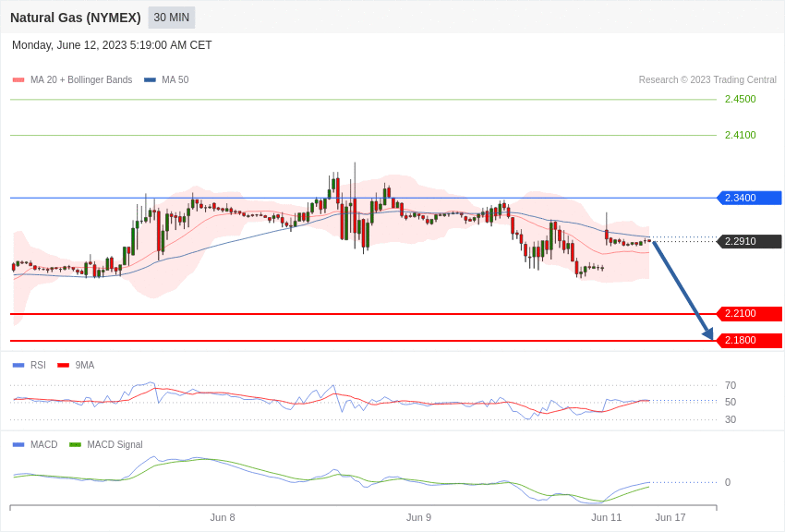Click the 2.4500 resistance level label
Viewport: 785px width, 532px height.
pos(740,99)
